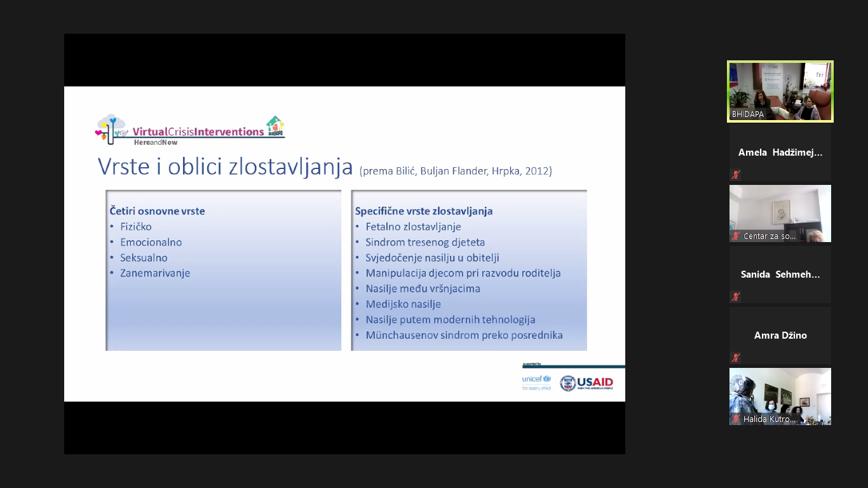
Task: Click the BHIDAPA house logo in slide header
Action: (275, 125)
